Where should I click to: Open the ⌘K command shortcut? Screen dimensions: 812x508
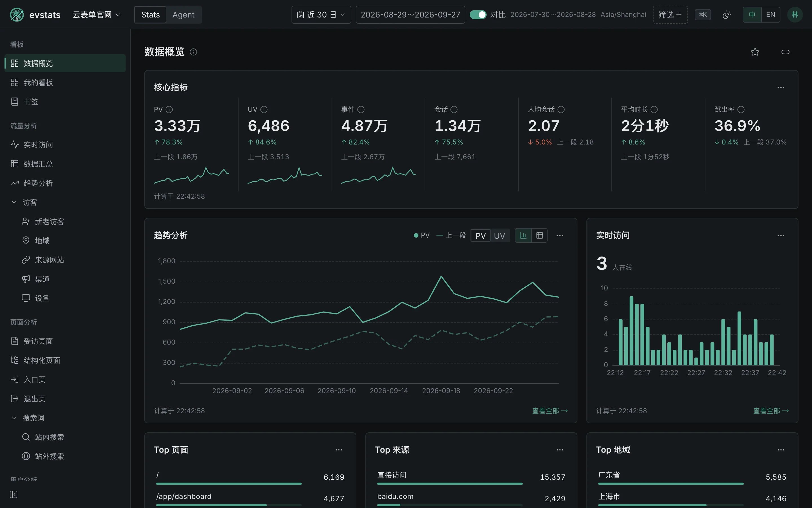click(x=703, y=15)
